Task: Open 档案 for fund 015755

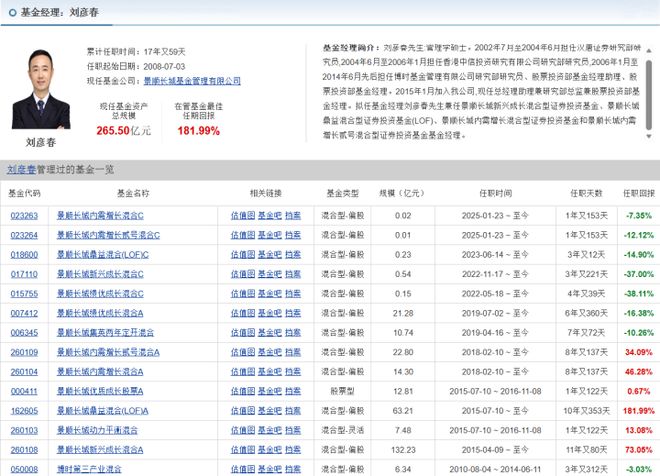Action: (x=293, y=294)
